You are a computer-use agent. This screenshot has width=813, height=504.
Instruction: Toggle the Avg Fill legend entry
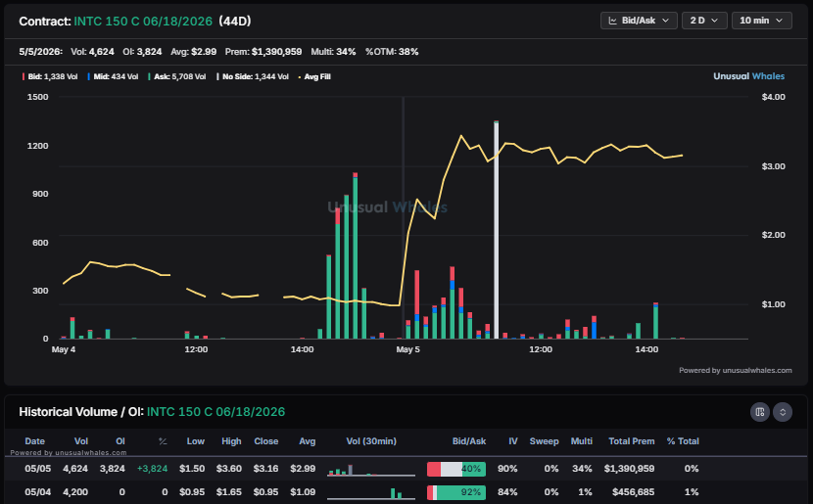(x=314, y=76)
